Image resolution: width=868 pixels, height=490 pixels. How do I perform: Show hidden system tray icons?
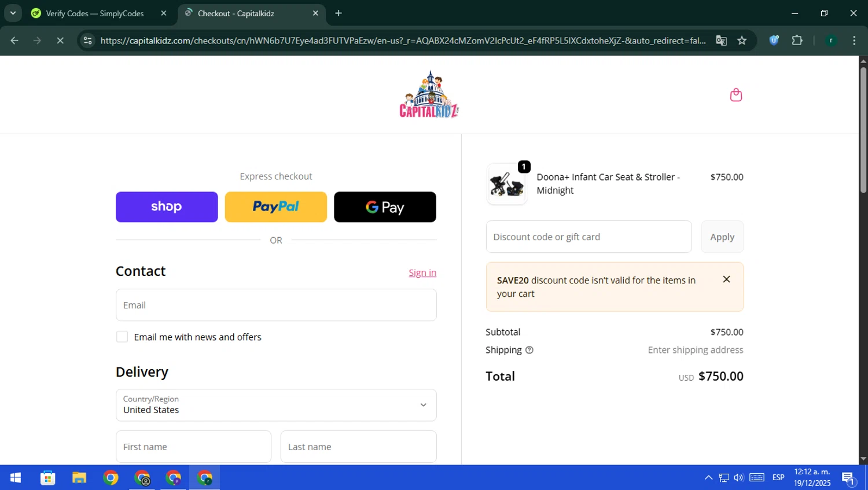tap(708, 478)
